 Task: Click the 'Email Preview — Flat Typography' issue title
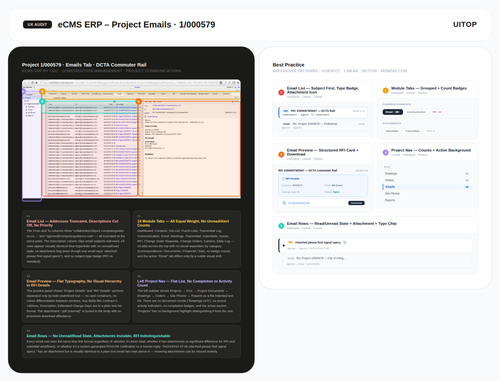tap(74, 283)
